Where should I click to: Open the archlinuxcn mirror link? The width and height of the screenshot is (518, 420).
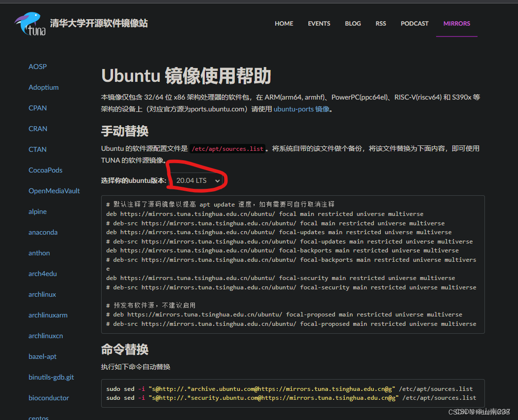tap(45, 336)
